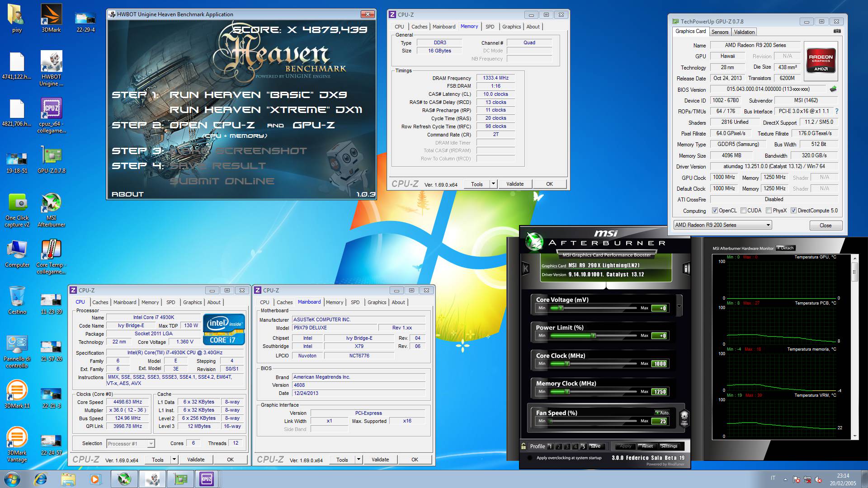Image resolution: width=868 pixels, height=488 pixels.
Task: Open Graphics tab in CPU-Z Mainboard window
Action: pos(377,302)
